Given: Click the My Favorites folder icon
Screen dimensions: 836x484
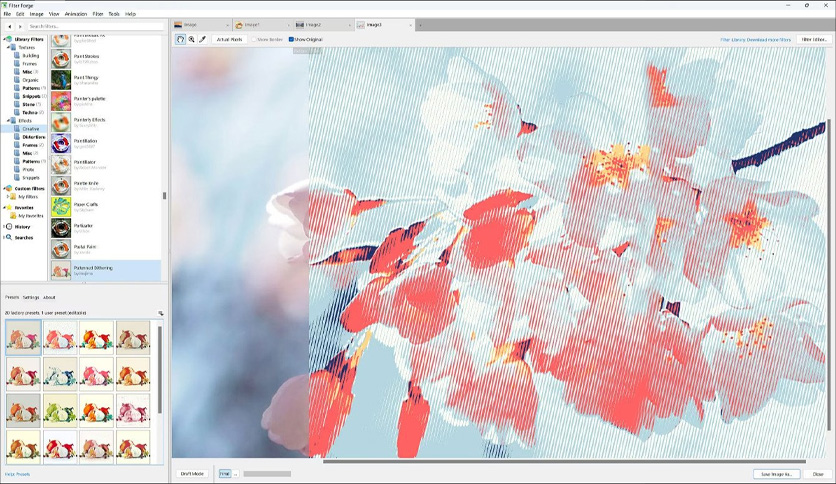Looking at the screenshot, I should pos(13,216).
